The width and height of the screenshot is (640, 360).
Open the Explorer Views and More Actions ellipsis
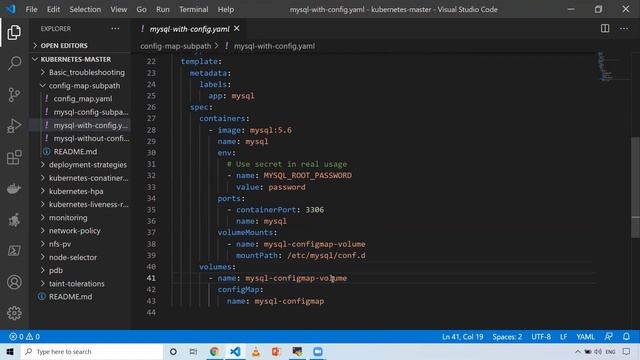116,29
